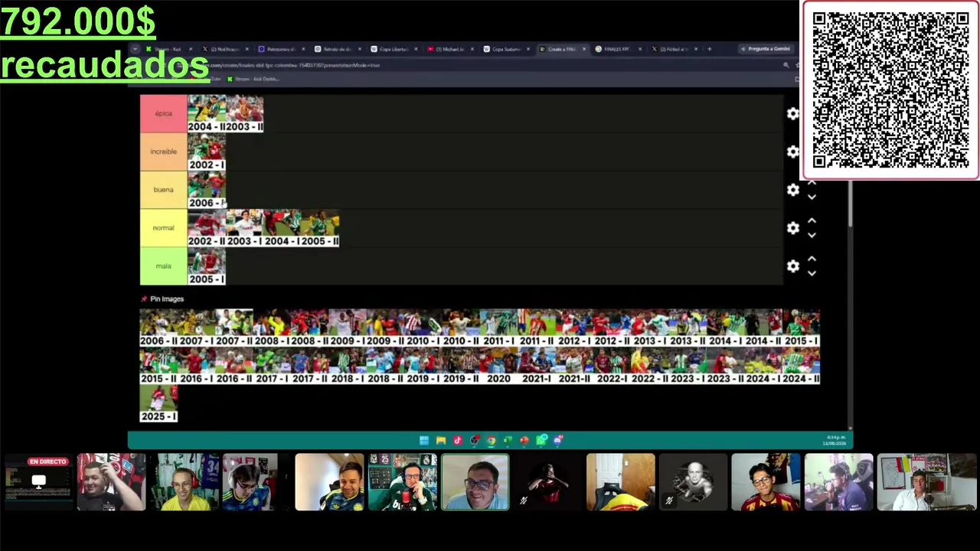
Task: Switch to the 'Patrocinios' browser tab
Action: click(x=281, y=49)
